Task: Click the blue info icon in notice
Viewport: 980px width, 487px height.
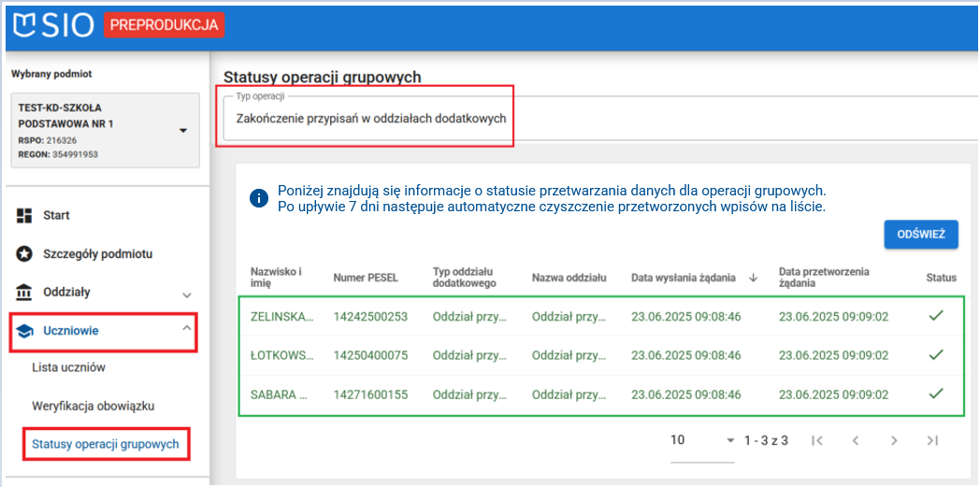Action: 259,198
